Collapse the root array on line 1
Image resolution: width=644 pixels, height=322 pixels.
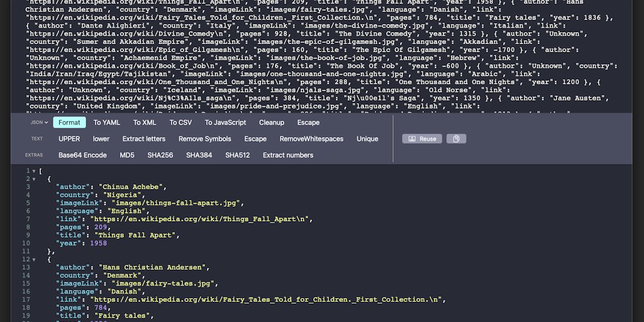pyautogui.click(x=34, y=171)
